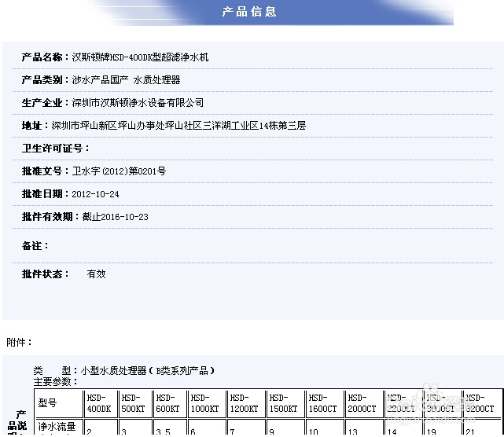Click the 型号 table header cell
Image resolution: width=504 pixels, height=437 pixels.
[x=58, y=403]
